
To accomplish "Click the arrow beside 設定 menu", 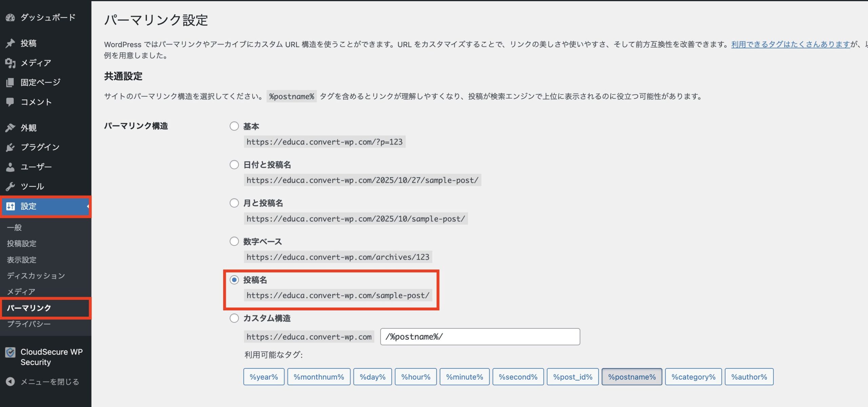I will [88, 206].
